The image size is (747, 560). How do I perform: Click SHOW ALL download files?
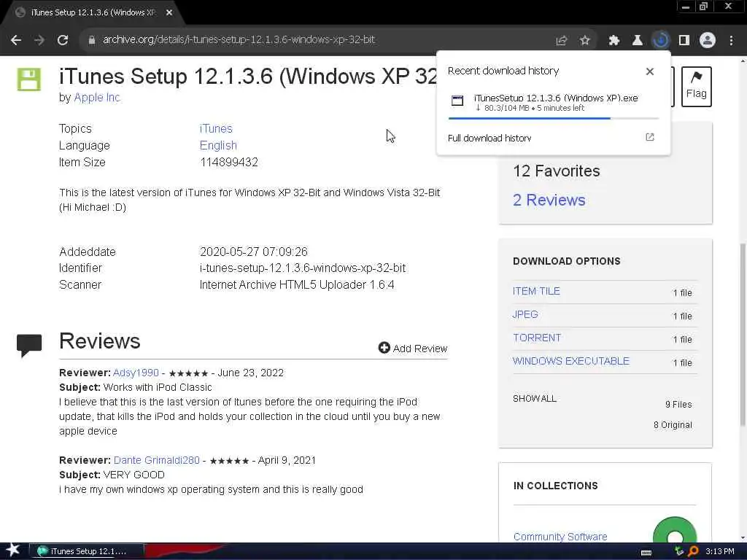coord(535,399)
